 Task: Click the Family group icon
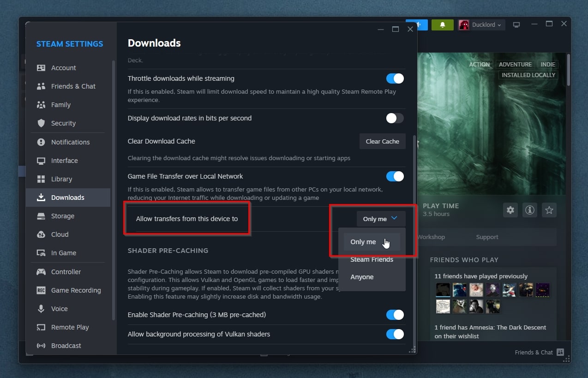41,105
